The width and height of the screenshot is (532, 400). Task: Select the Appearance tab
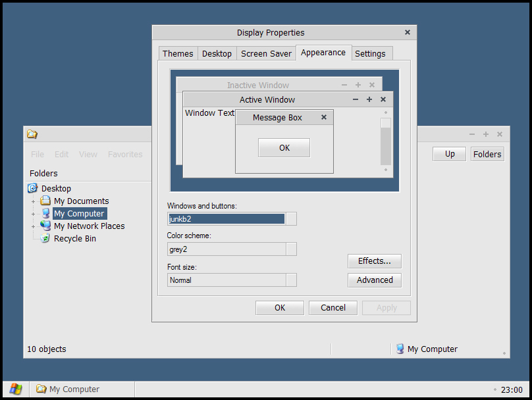point(323,53)
